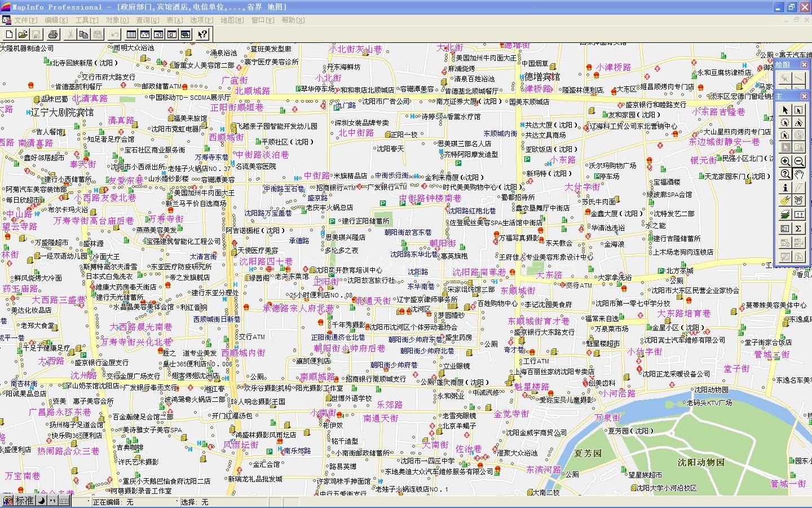Screen dimensions: 812x508
Task: Click the Paste clipboard icon
Action: [x=97, y=34]
